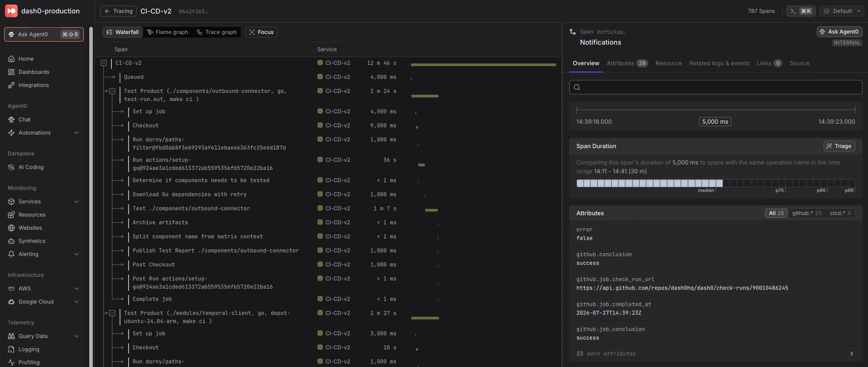
Task: Switch to Flame graph view
Action: (168, 32)
